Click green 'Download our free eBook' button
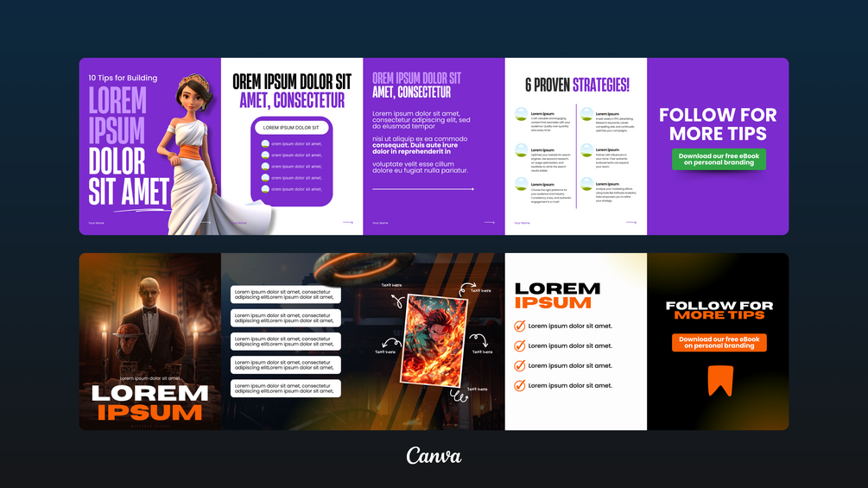868x488 pixels. coord(719,159)
